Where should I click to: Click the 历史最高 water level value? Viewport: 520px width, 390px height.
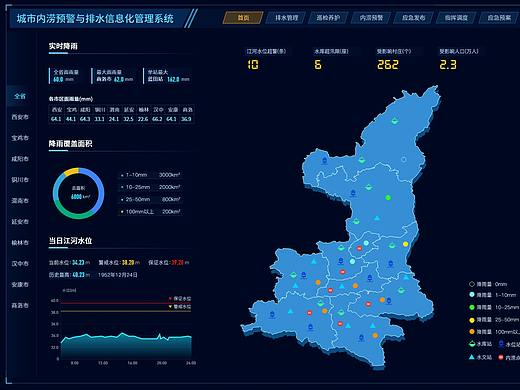pos(79,275)
